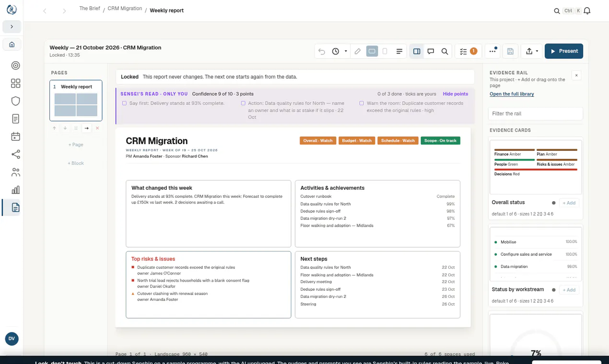
Task: Open the calendar icon in the sidebar
Action: [x=16, y=136]
